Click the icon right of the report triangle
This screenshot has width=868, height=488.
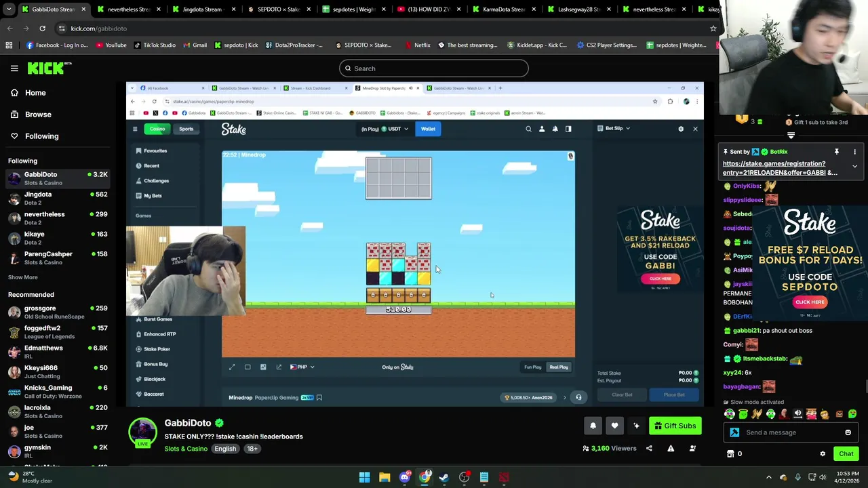click(692, 448)
